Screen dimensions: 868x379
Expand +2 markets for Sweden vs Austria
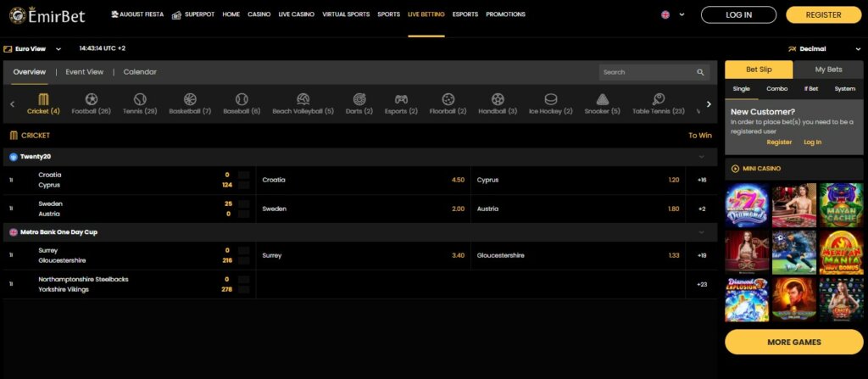702,209
